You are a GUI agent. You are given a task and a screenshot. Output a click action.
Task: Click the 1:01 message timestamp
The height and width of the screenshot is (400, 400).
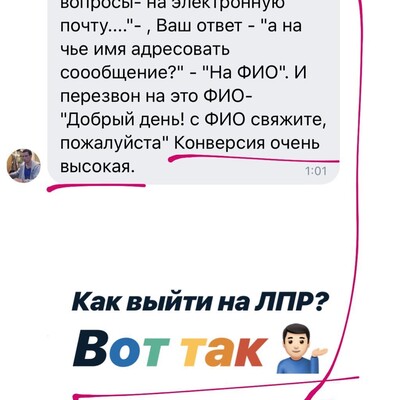(x=316, y=171)
